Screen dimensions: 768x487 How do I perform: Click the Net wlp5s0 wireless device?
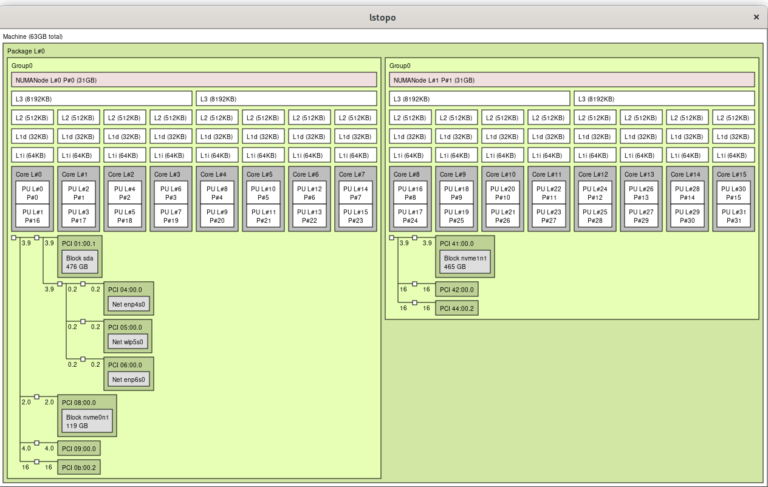click(127, 341)
